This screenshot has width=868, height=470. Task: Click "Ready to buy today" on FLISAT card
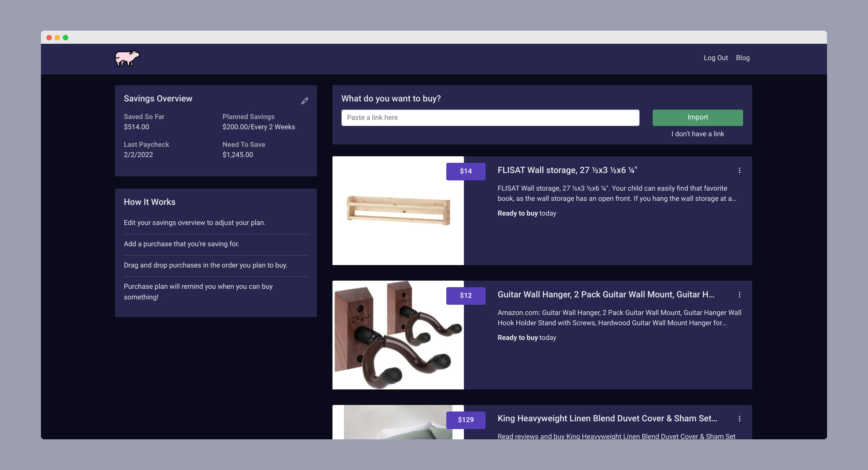(x=527, y=213)
